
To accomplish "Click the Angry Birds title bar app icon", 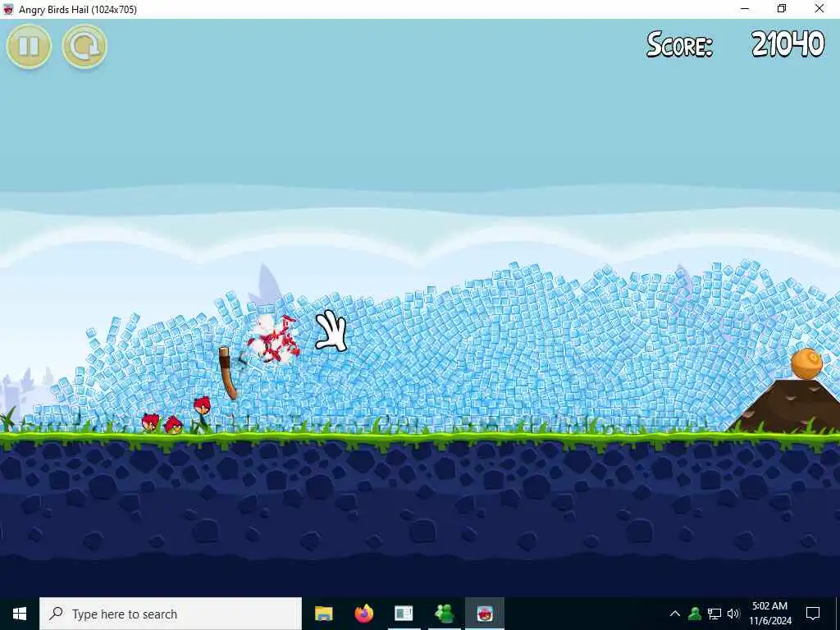I will point(8,9).
